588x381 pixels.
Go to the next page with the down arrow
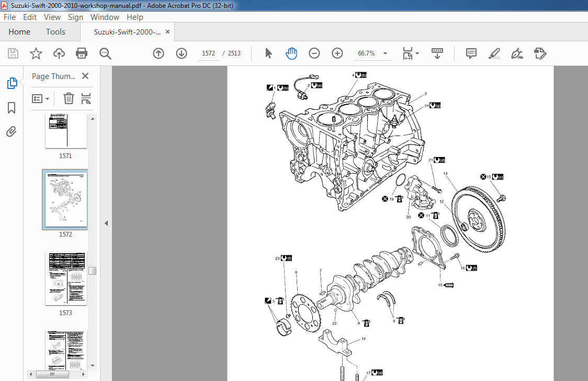click(182, 53)
